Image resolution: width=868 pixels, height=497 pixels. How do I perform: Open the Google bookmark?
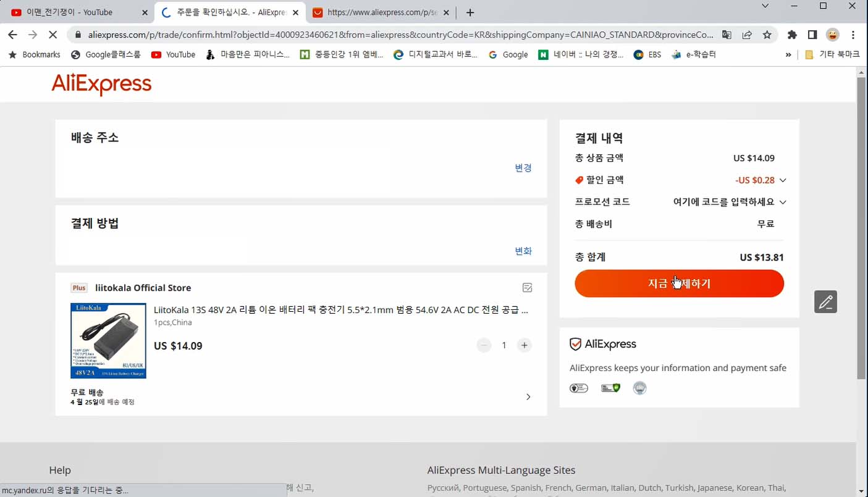click(508, 54)
